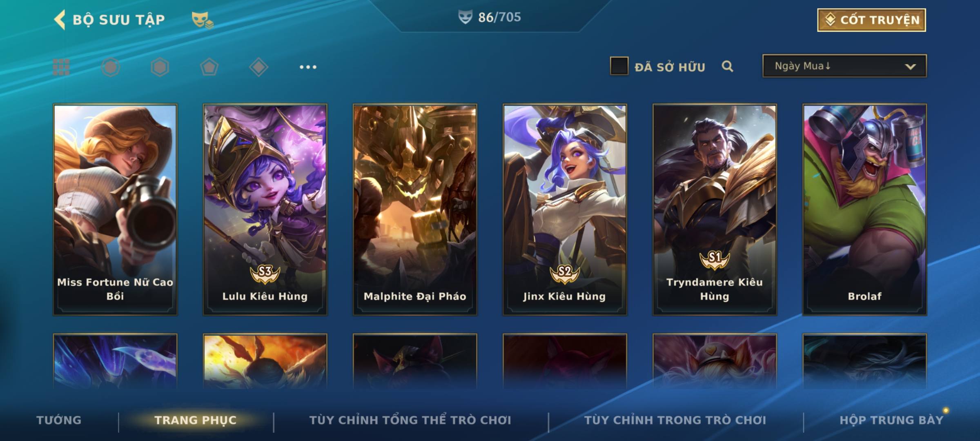Select the Jinx Kiêu Hùng skin card
Screen dimensions: 980x441
565,209
